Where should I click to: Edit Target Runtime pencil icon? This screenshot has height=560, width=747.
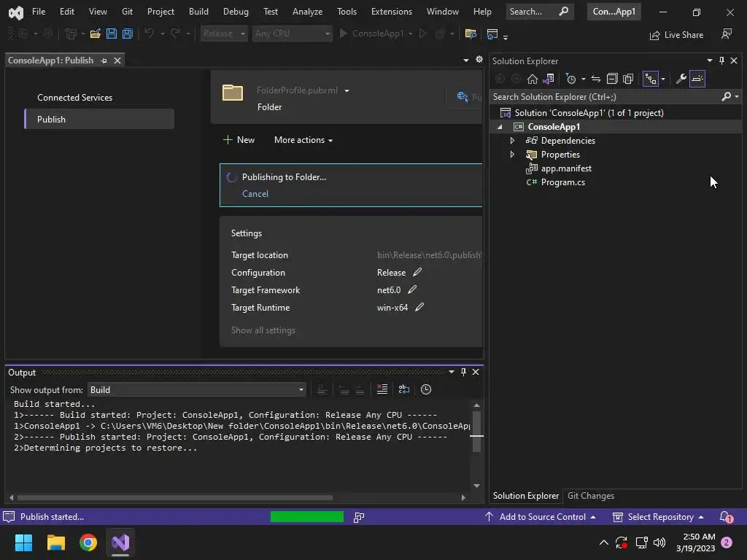coord(419,307)
